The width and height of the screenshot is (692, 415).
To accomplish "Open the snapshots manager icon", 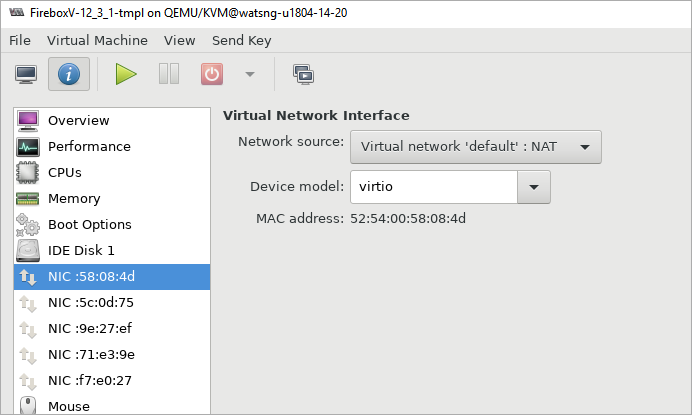I will [x=302, y=74].
